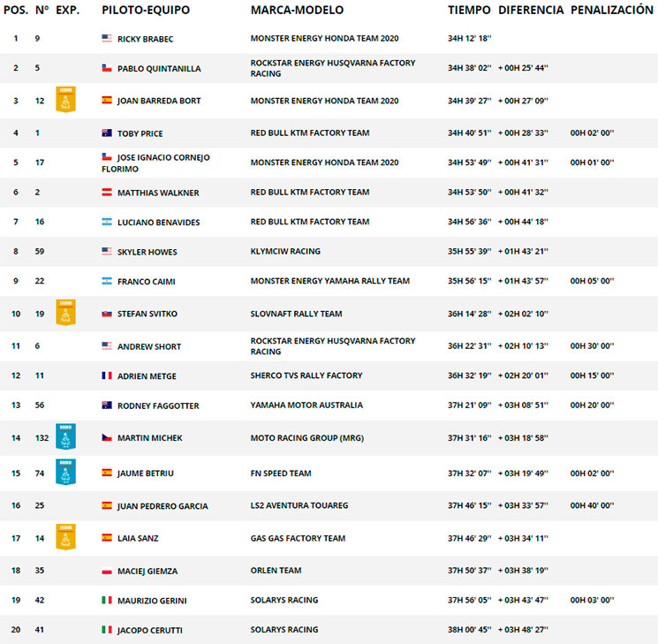Click the MARCA-MODELO column header
This screenshot has height=644, width=658.
click(297, 10)
